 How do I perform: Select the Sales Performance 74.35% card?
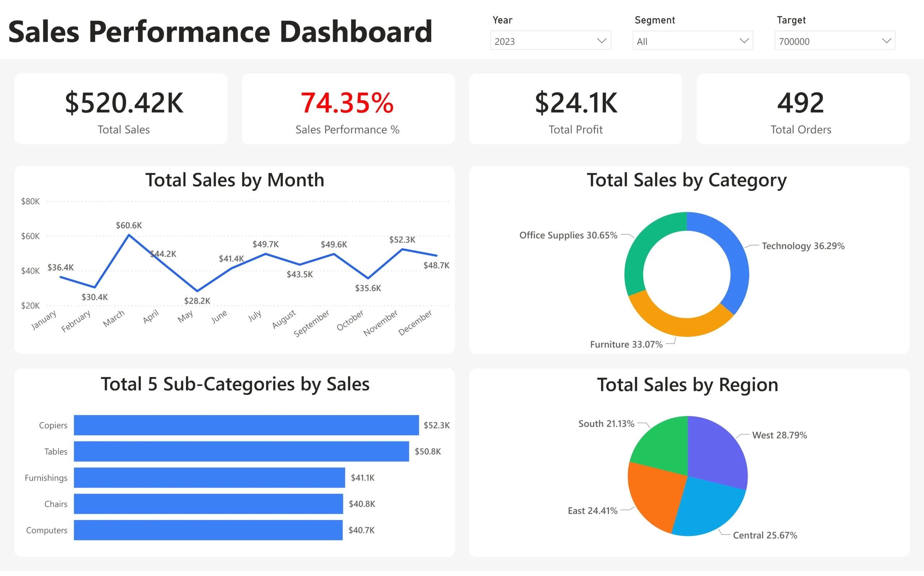point(348,109)
